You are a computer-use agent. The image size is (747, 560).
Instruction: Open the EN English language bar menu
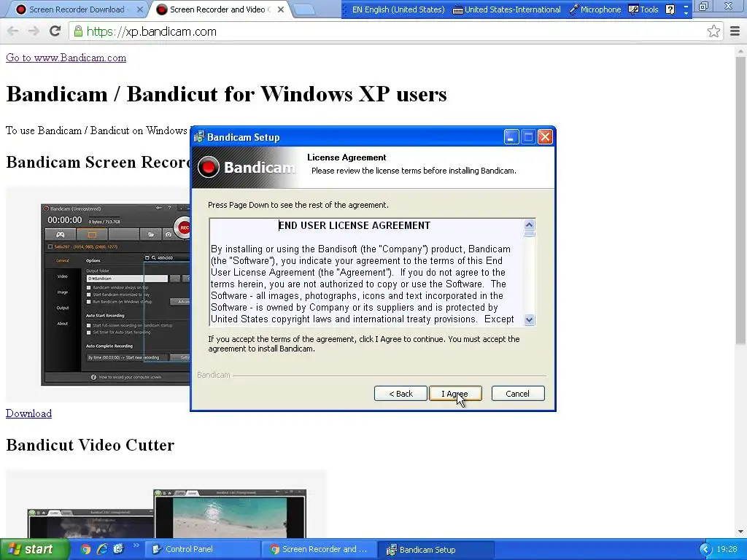[398, 9]
